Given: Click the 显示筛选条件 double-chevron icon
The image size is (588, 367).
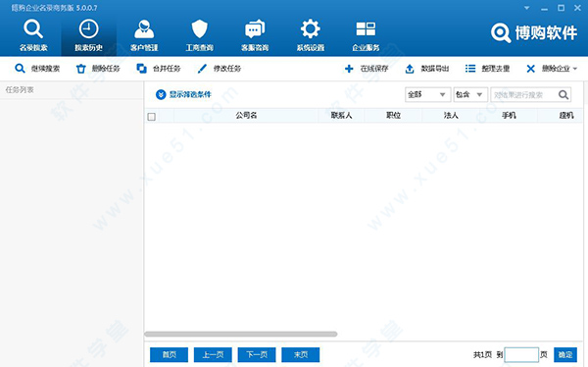Looking at the screenshot, I should pyautogui.click(x=161, y=94).
